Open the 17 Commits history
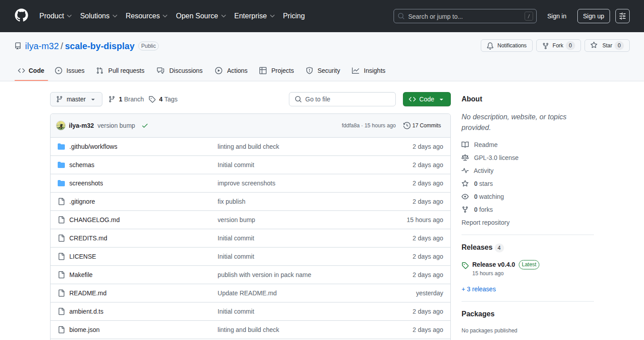The width and height of the screenshot is (644, 340). 422,126
